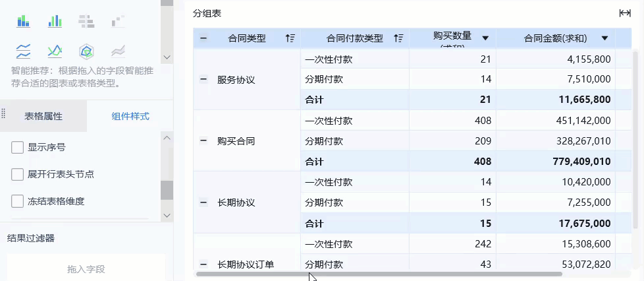The height and width of the screenshot is (281, 644).
Task: Click the style panel scroll-down arrow
Action: coord(167,216)
